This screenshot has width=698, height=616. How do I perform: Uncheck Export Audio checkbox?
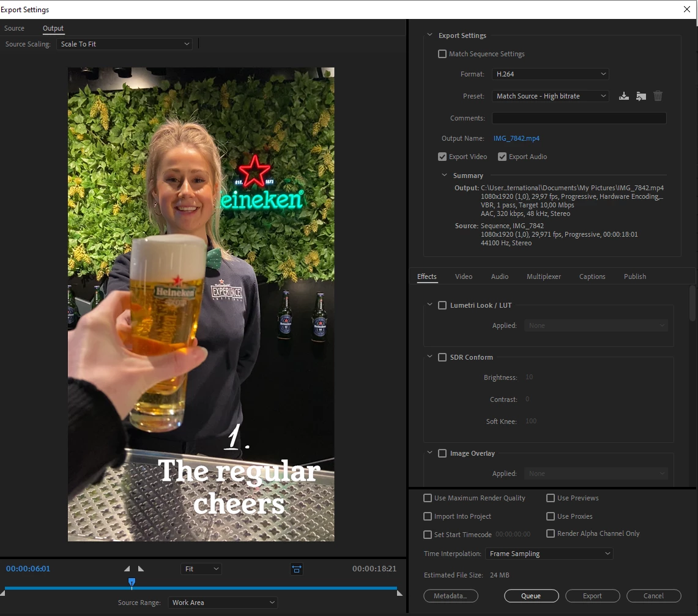(502, 157)
